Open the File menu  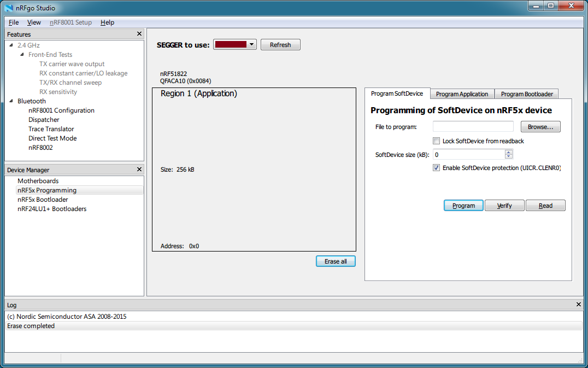tap(14, 22)
